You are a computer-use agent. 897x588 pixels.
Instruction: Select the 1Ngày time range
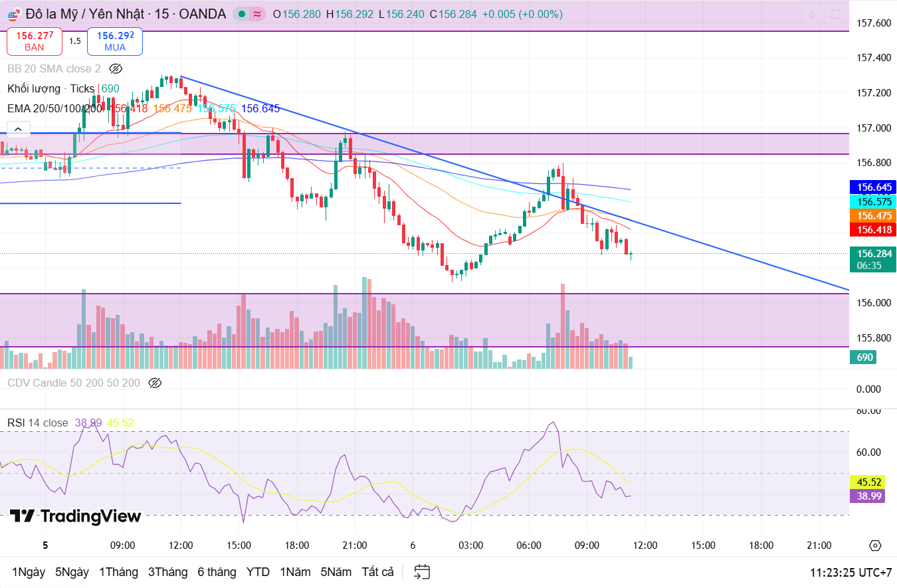coord(29,572)
